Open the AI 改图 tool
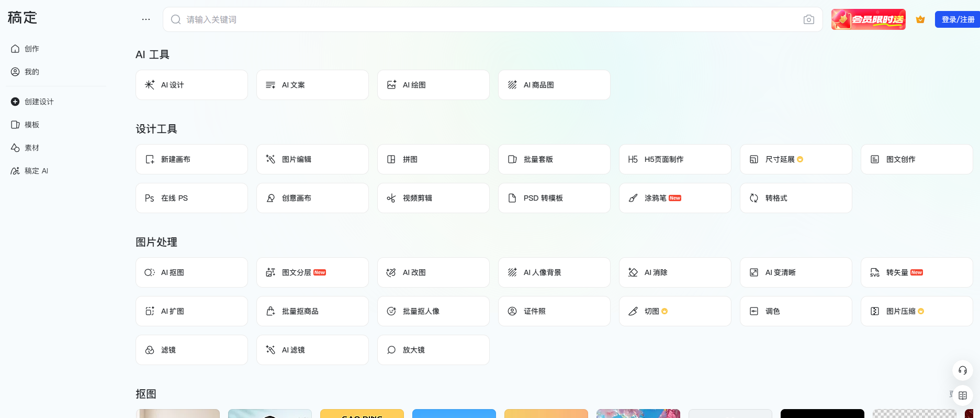Image resolution: width=980 pixels, height=418 pixels. [433, 272]
